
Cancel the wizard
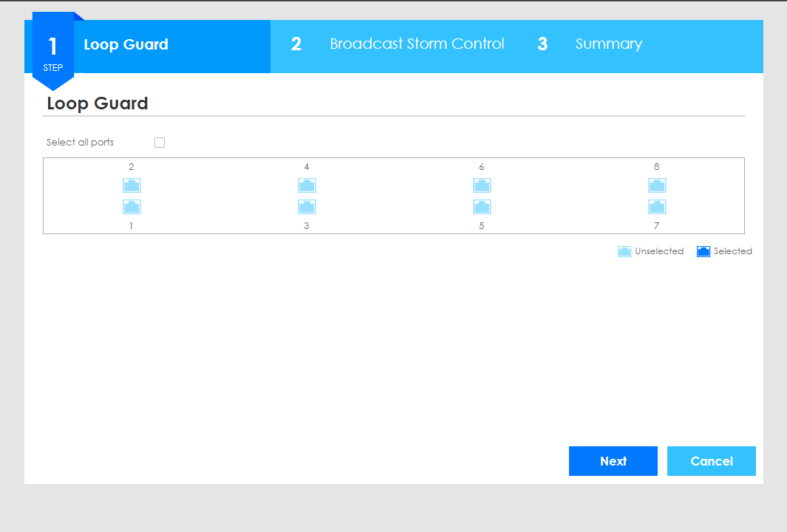coord(711,461)
